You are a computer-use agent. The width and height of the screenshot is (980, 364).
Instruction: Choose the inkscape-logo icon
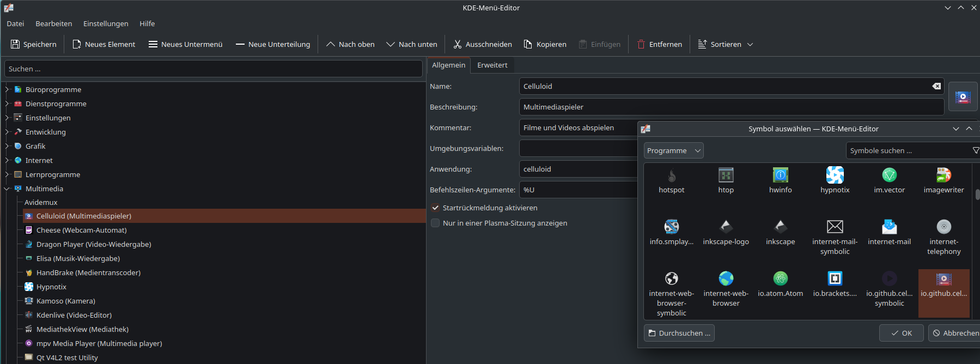(x=726, y=233)
